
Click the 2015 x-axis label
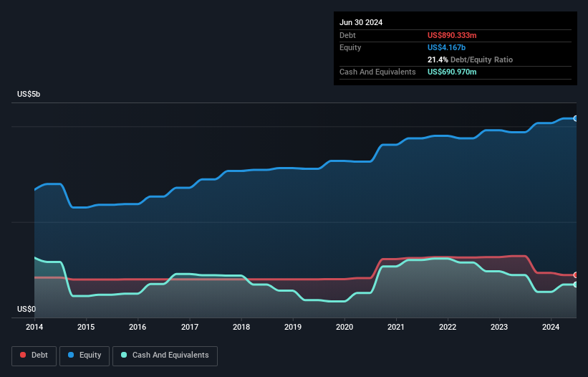86,327
